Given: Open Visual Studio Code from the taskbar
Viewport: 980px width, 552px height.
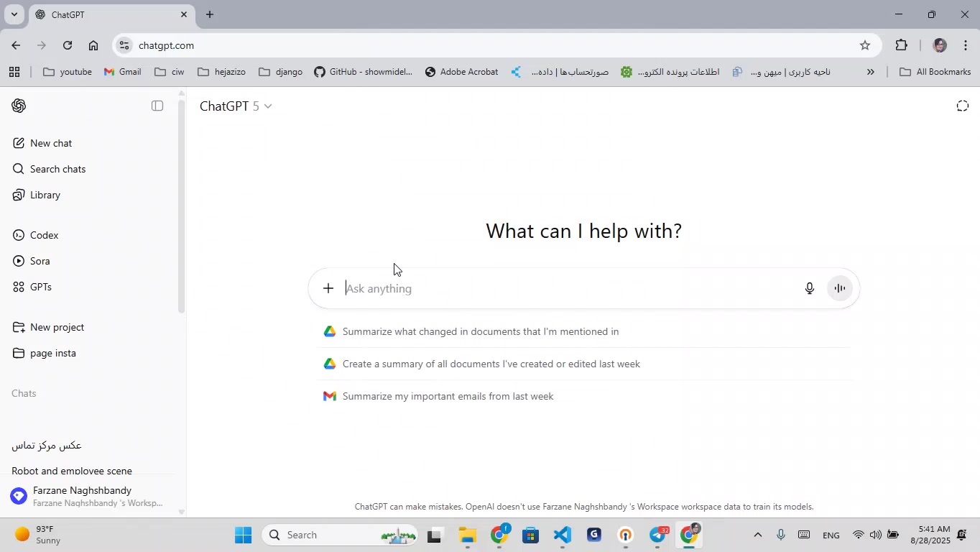Looking at the screenshot, I should (563, 535).
